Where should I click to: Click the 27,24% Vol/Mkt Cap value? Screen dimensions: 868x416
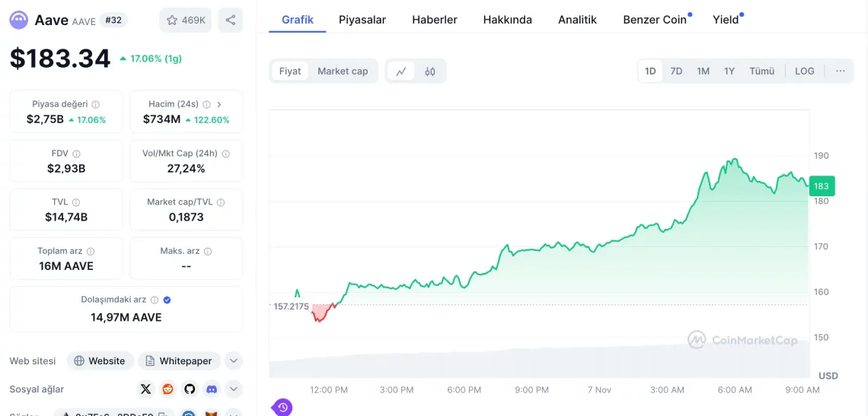point(186,169)
